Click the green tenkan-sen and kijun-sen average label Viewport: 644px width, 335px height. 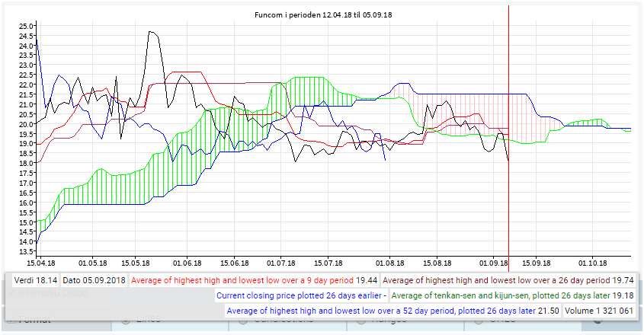pos(513,295)
